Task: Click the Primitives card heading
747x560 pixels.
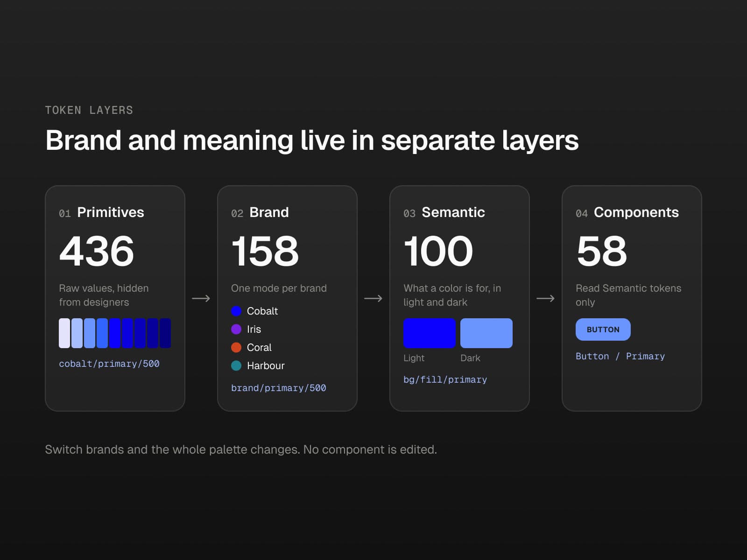Action: [111, 212]
